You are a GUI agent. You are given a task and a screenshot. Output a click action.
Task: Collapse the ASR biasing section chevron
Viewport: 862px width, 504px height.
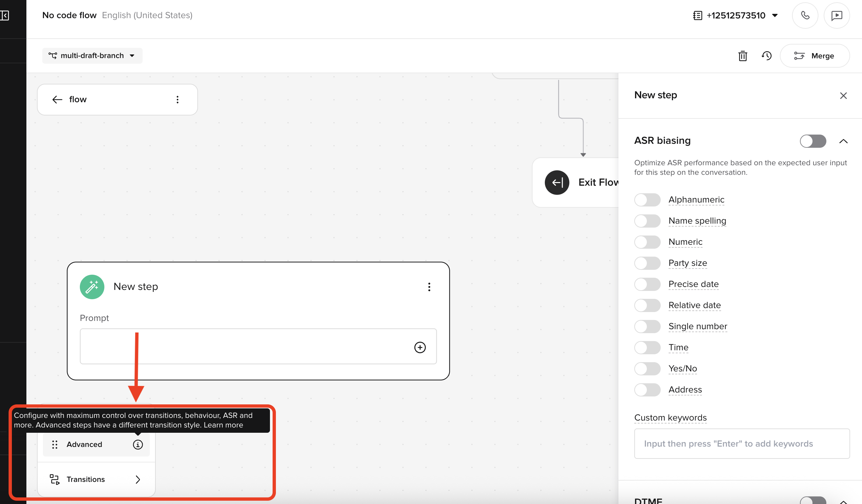pyautogui.click(x=843, y=141)
